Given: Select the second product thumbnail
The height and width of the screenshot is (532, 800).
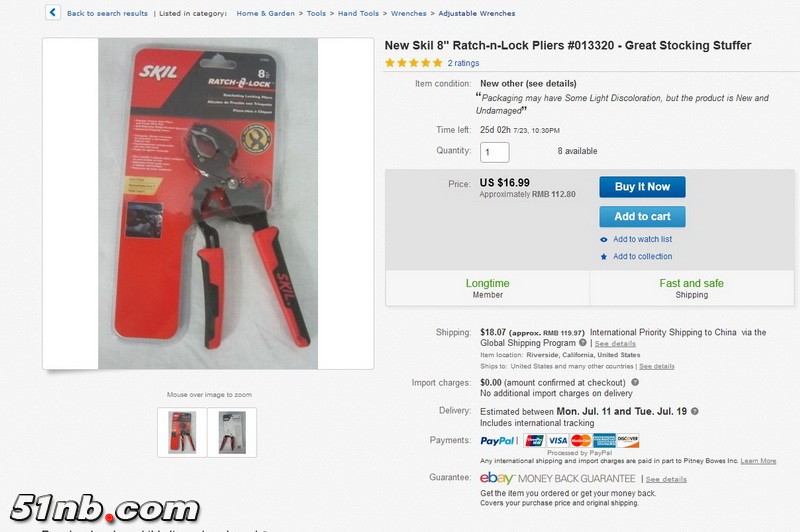Looking at the screenshot, I should (232, 433).
